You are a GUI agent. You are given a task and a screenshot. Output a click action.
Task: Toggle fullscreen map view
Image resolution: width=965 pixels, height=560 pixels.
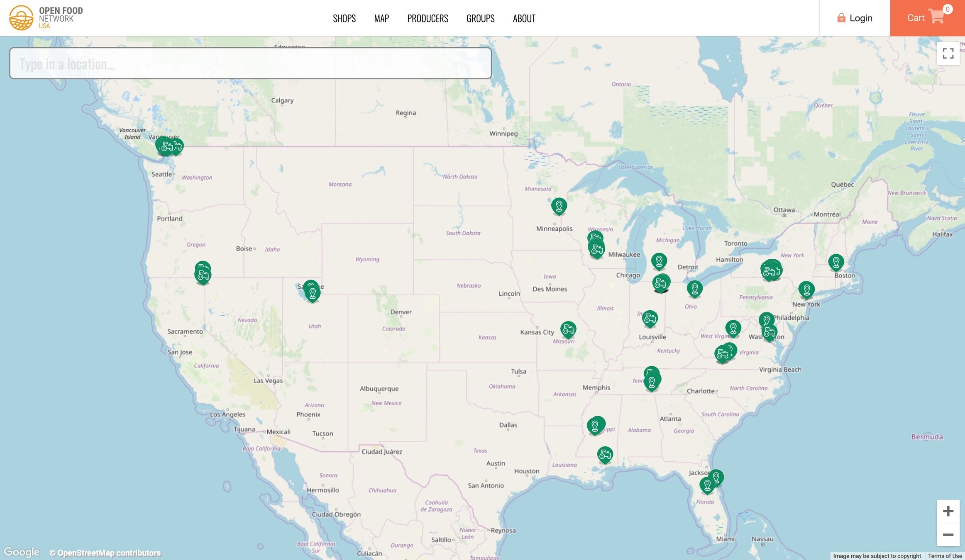(x=948, y=54)
